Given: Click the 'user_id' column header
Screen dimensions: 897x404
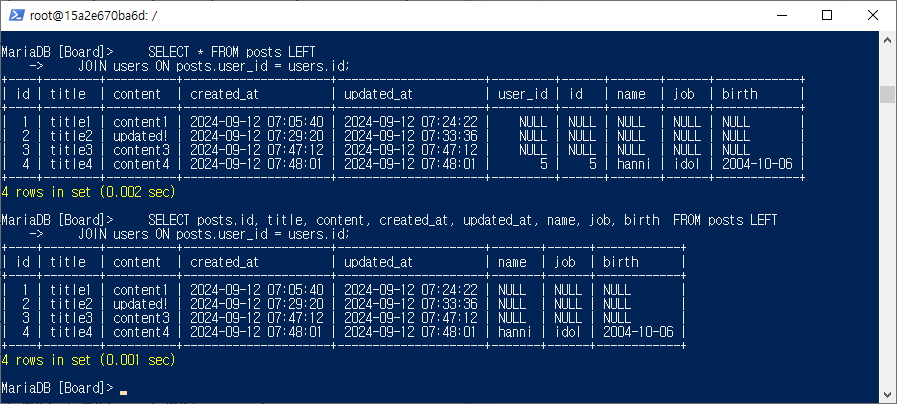Looking at the screenshot, I should pos(522,94).
